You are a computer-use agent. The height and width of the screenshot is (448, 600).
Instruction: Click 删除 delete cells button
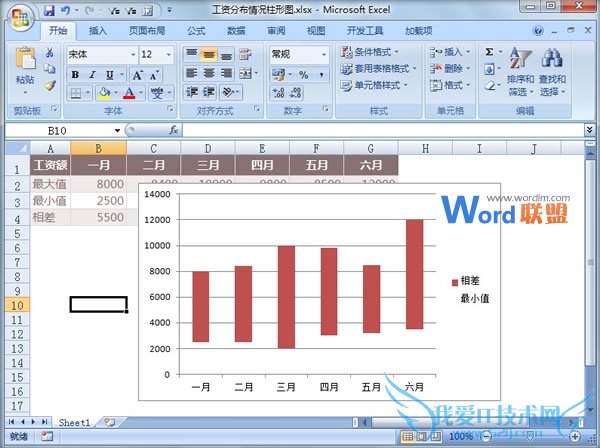450,68
